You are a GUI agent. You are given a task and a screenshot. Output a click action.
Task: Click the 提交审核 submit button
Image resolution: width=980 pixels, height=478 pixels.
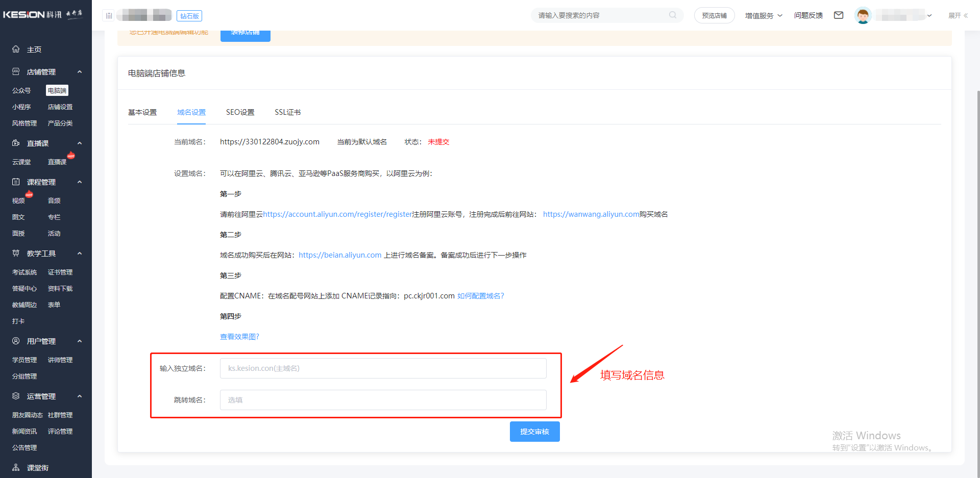coord(534,431)
